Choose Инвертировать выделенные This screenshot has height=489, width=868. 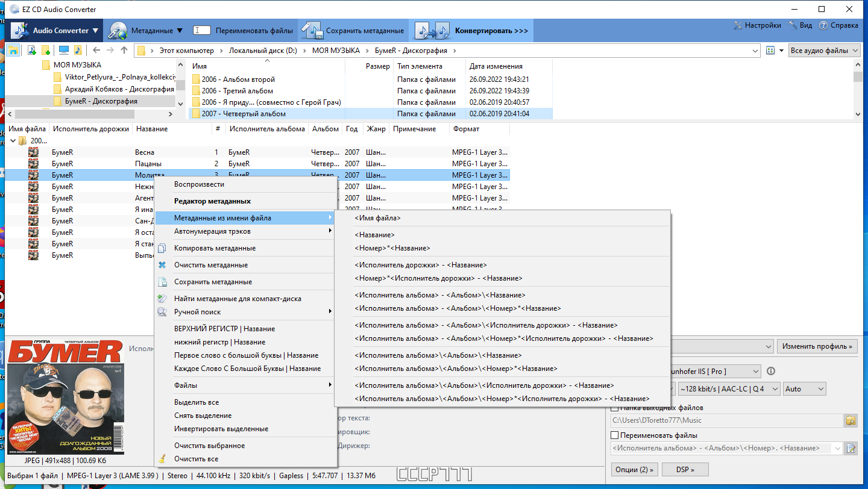245,429
